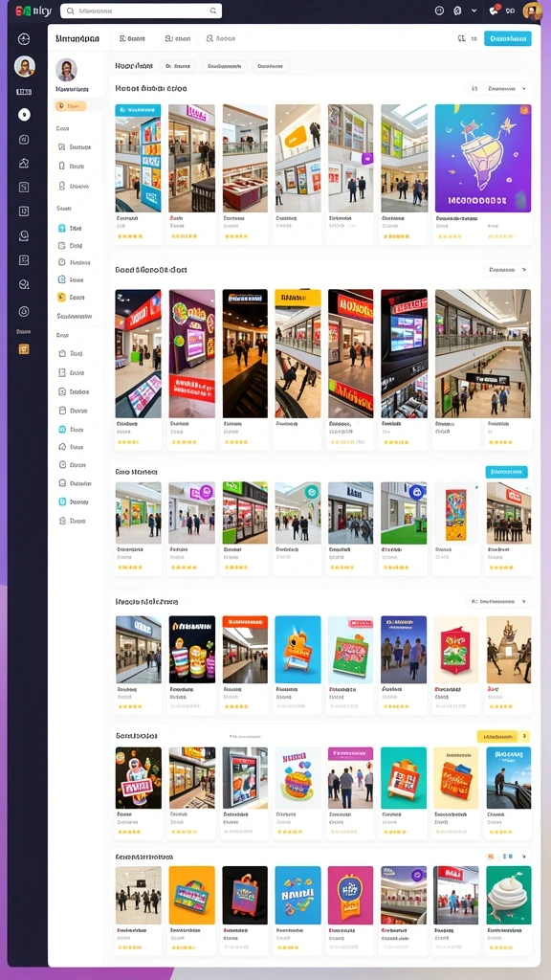
Task: Expand the dropdown beside second section heading
Action: (508, 270)
